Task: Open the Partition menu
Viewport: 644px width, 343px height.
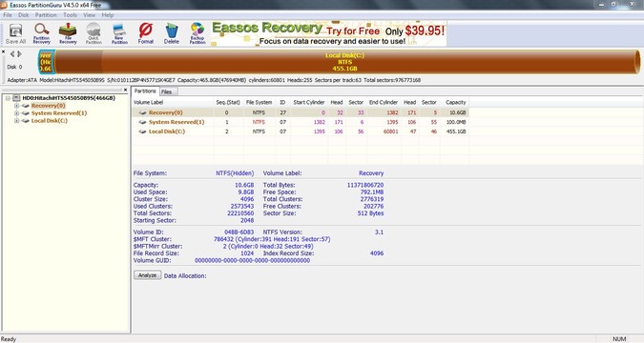Action: click(x=46, y=15)
